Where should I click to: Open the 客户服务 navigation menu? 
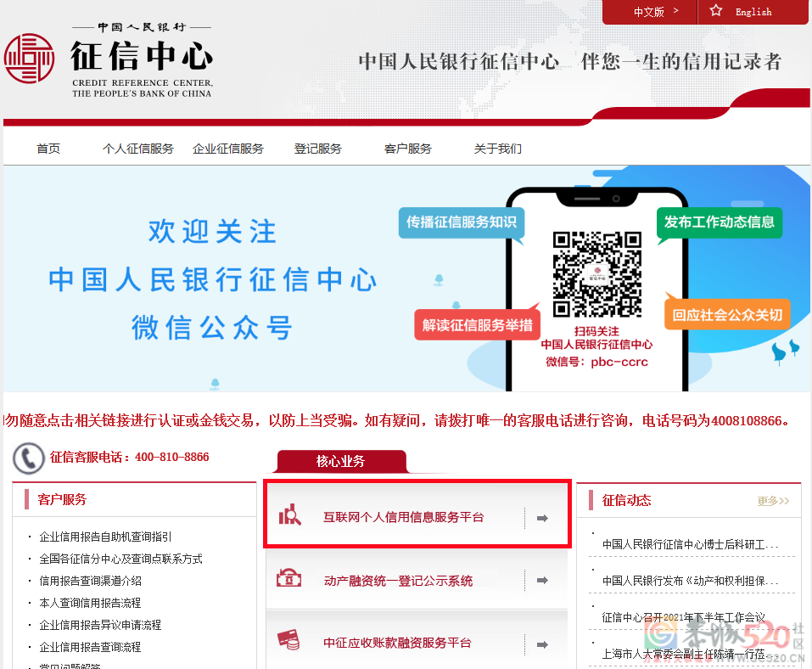pyautogui.click(x=408, y=149)
